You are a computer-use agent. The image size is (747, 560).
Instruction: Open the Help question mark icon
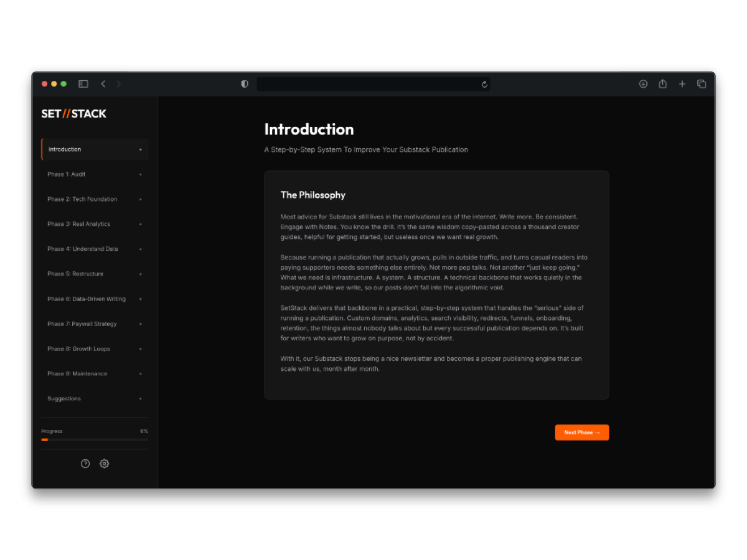click(85, 464)
